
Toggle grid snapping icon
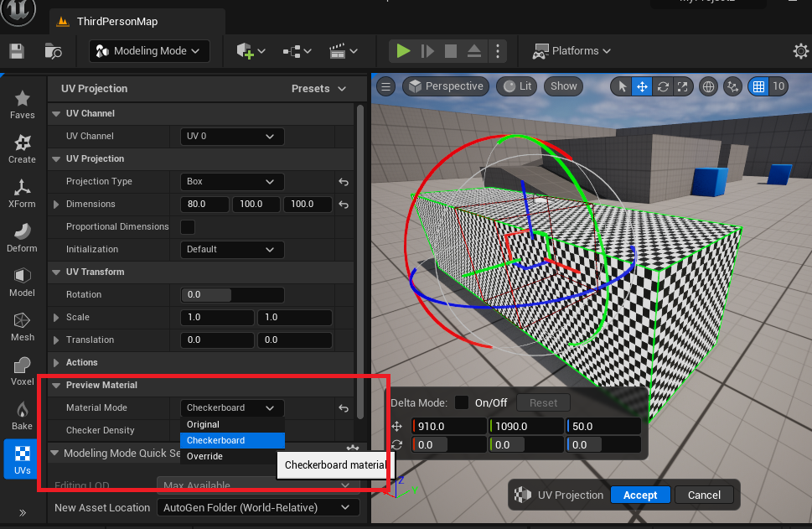coord(758,86)
